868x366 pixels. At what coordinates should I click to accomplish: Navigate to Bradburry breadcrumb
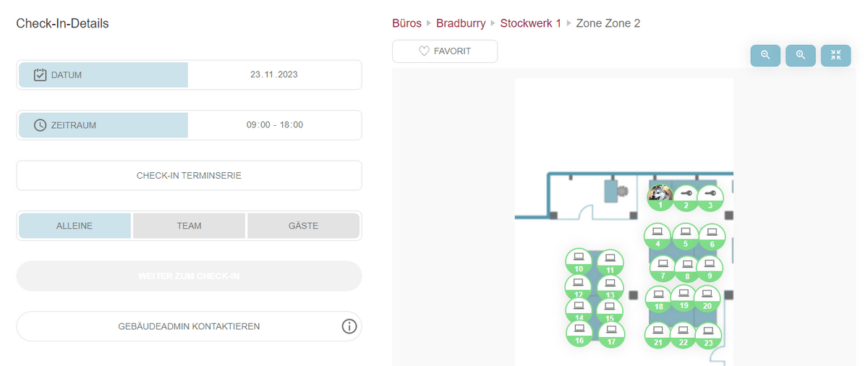coord(461,23)
